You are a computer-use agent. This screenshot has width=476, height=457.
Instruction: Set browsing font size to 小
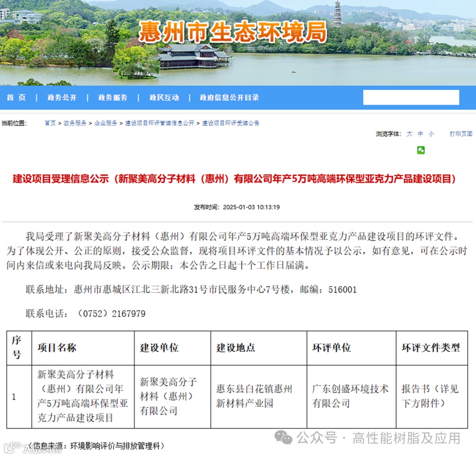coord(431,134)
